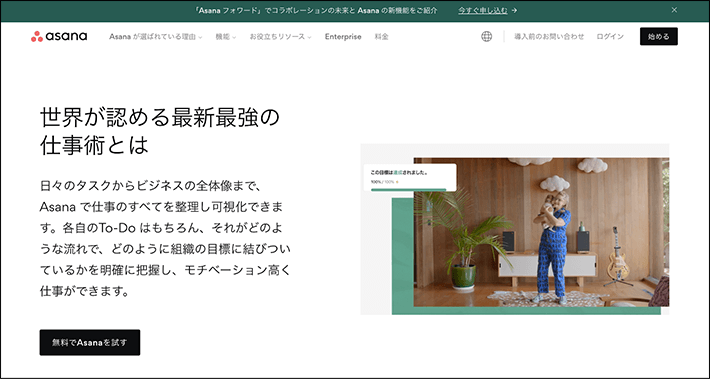710x379 pixels.
Task: Click the ログイン link
Action: (x=610, y=37)
